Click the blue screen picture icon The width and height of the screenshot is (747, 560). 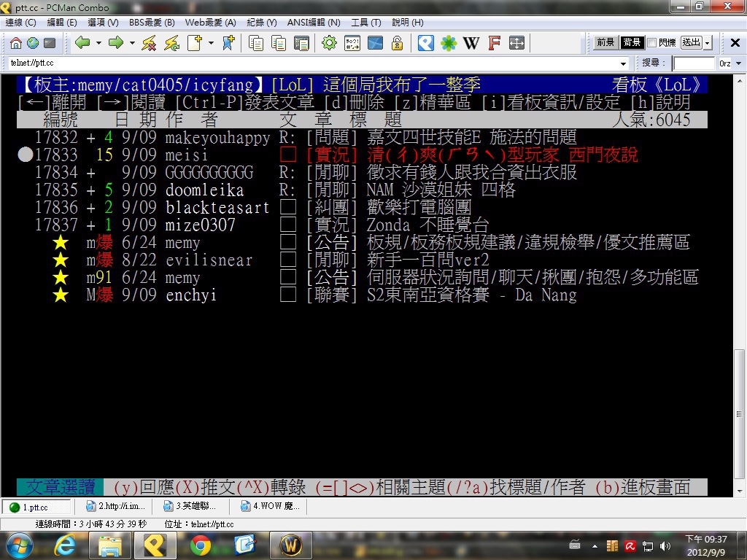[375, 43]
